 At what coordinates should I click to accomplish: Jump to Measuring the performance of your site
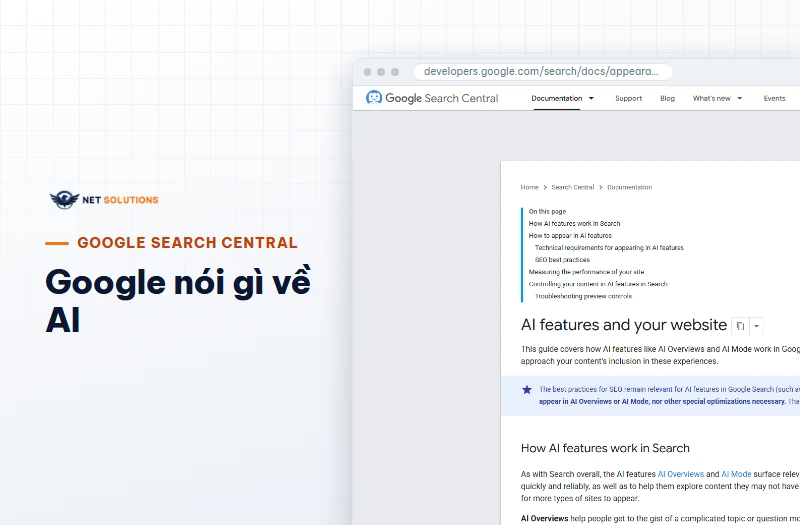[x=586, y=272]
